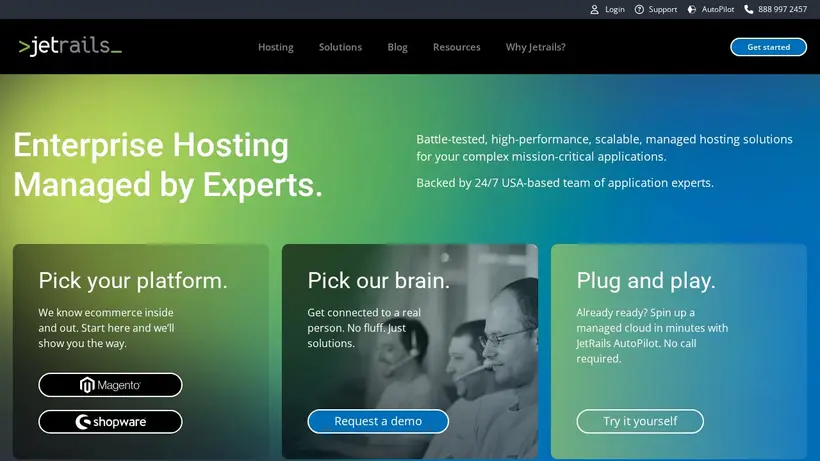Click the Get connected to a real person text
820x461 pixels.
click(x=364, y=328)
